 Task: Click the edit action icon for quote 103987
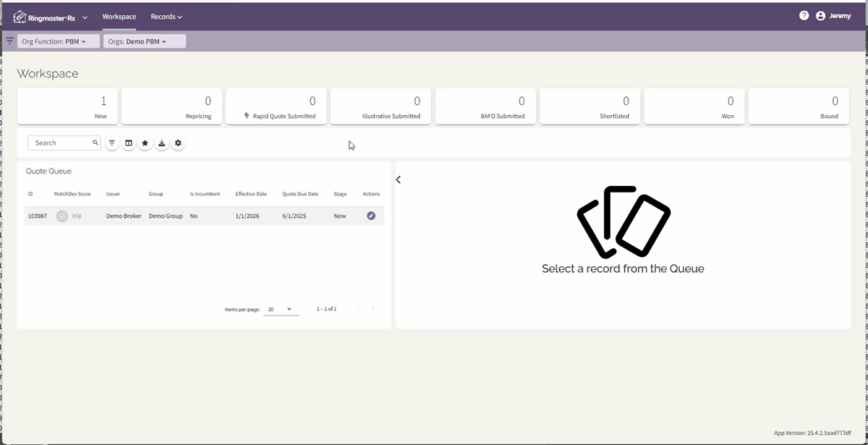coord(371,216)
